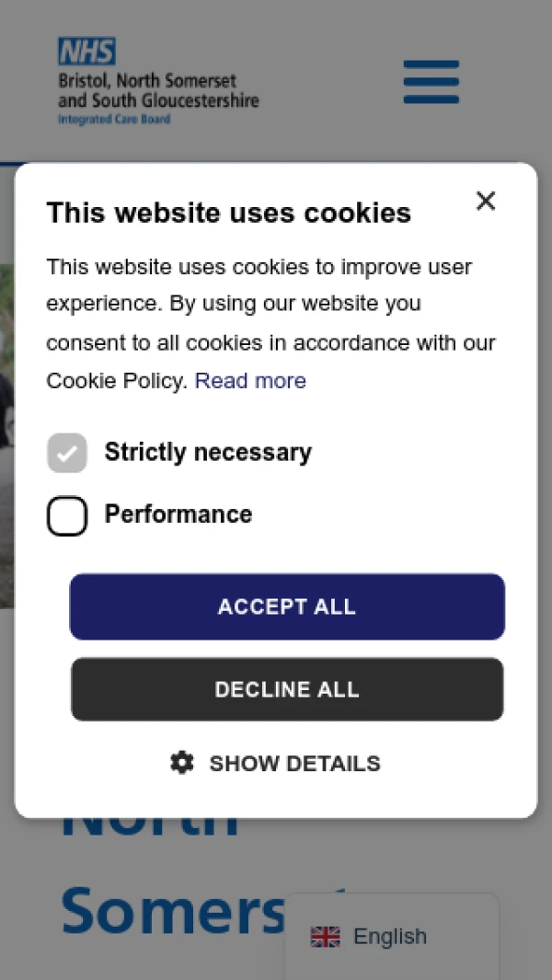Expand the Show Details text
The width and height of the screenshot is (552, 980).
pyautogui.click(x=294, y=764)
